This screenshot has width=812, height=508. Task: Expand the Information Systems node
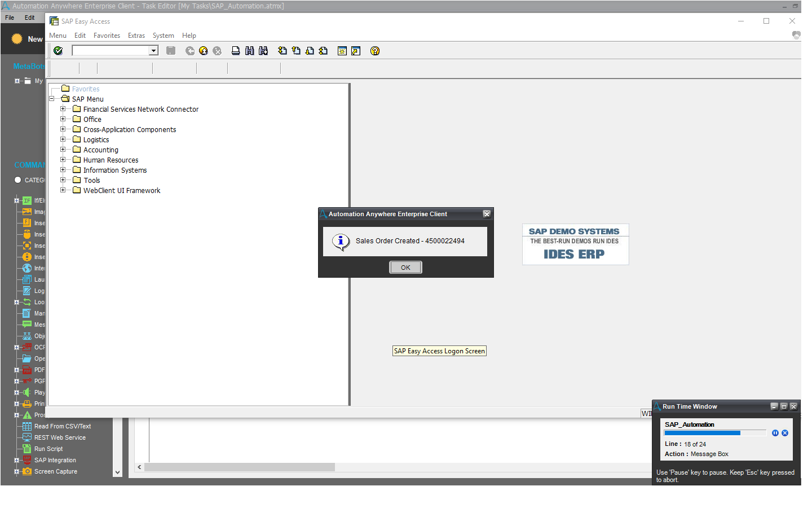[x=63, y=170]
